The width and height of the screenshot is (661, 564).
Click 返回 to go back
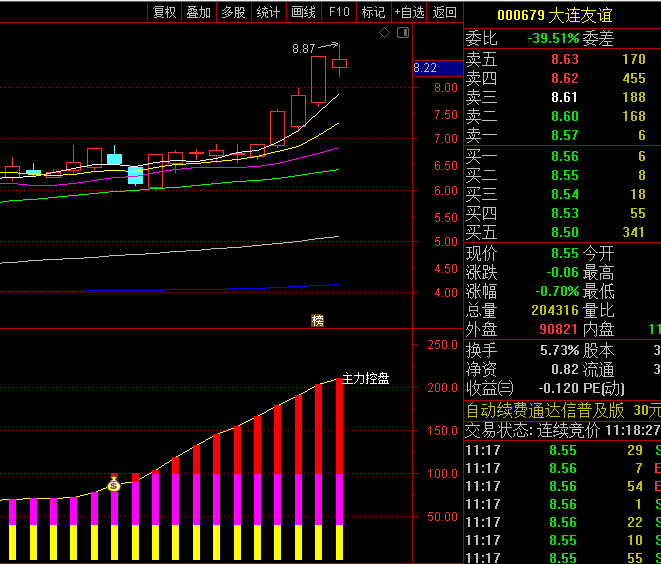[444, 12]
